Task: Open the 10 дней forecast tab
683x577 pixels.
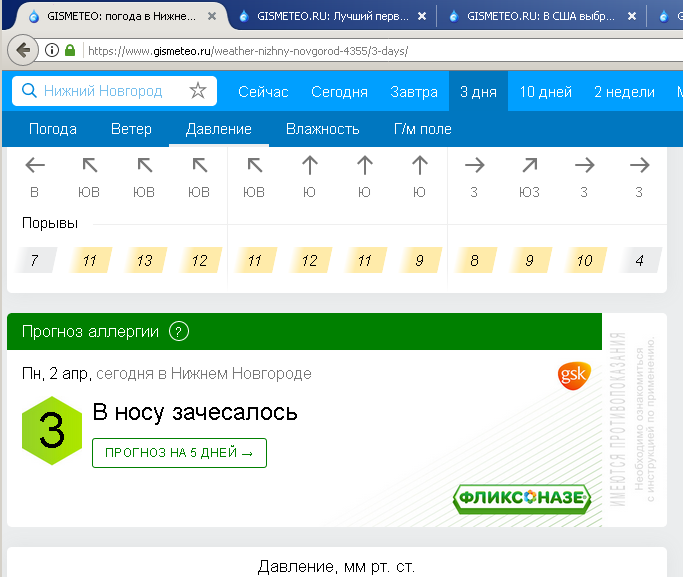Action: (x=545, y=92)
